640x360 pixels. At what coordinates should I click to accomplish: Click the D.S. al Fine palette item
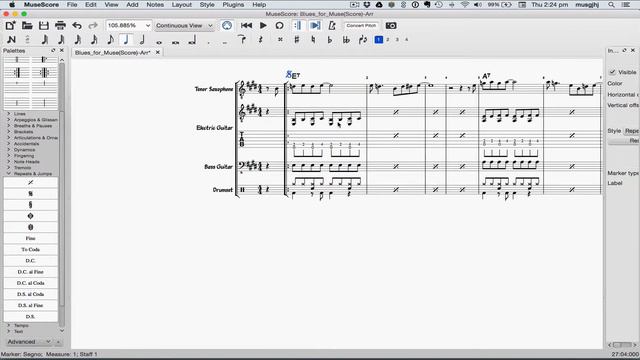31,305
